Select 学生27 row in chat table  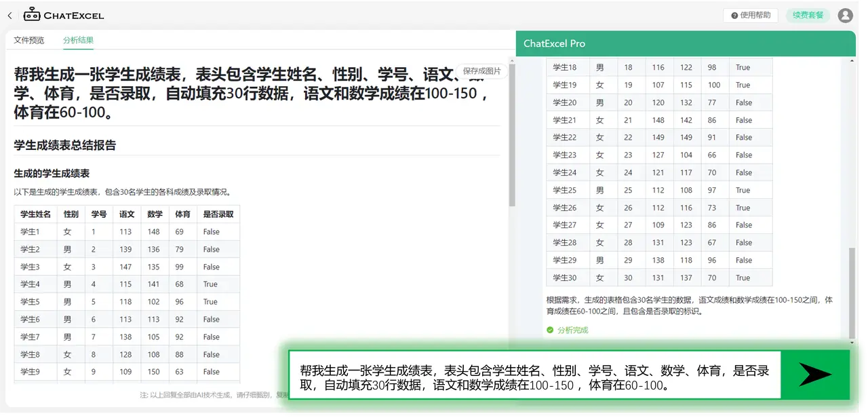pos(659,225)
